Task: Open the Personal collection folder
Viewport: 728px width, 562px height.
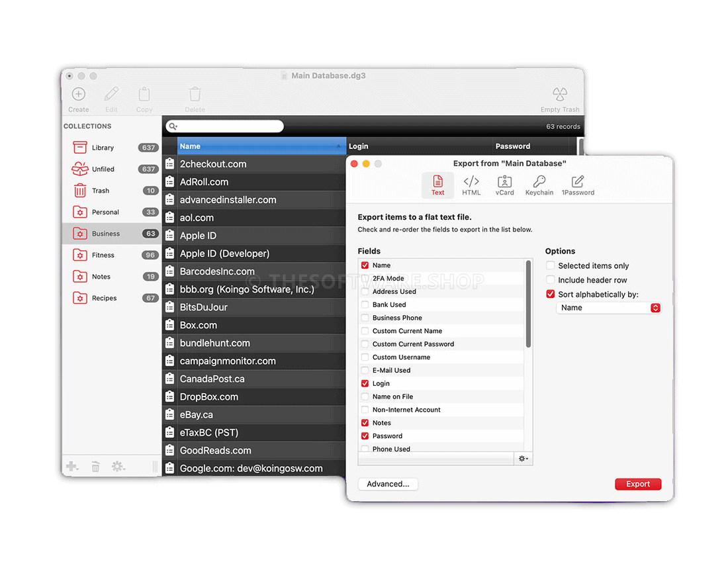Action: [80, 212]
